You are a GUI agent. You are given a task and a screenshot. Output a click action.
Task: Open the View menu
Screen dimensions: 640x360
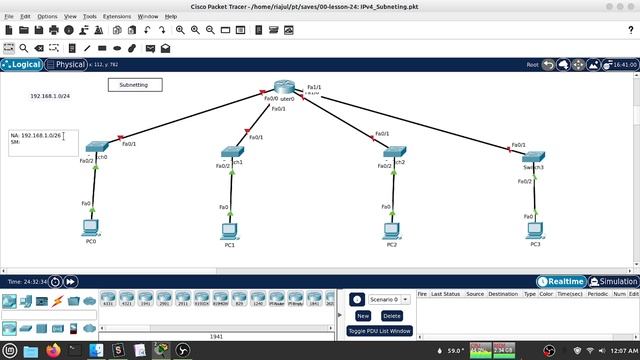tap(70, 16)
